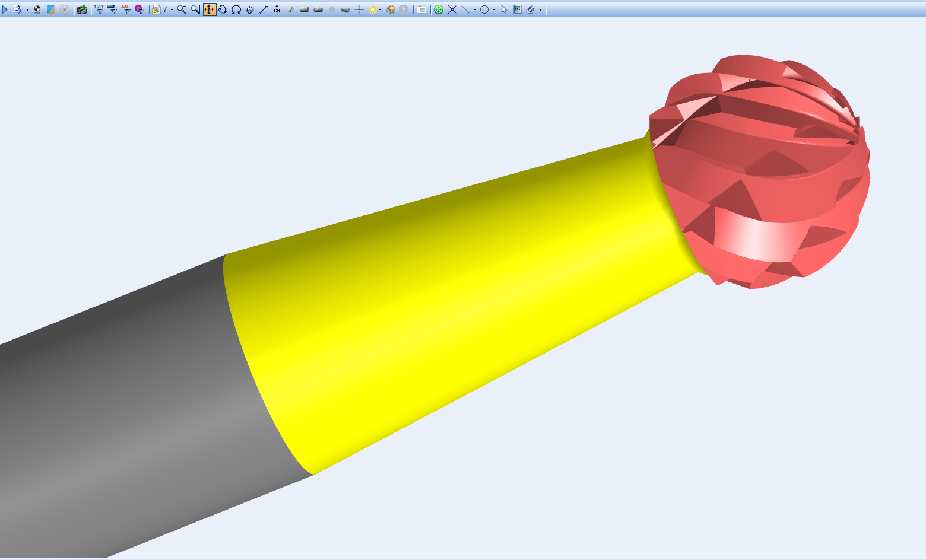
Task: Click the numbered 123 sequence filter
Action: pyautogui.click(x=99, y=9)
